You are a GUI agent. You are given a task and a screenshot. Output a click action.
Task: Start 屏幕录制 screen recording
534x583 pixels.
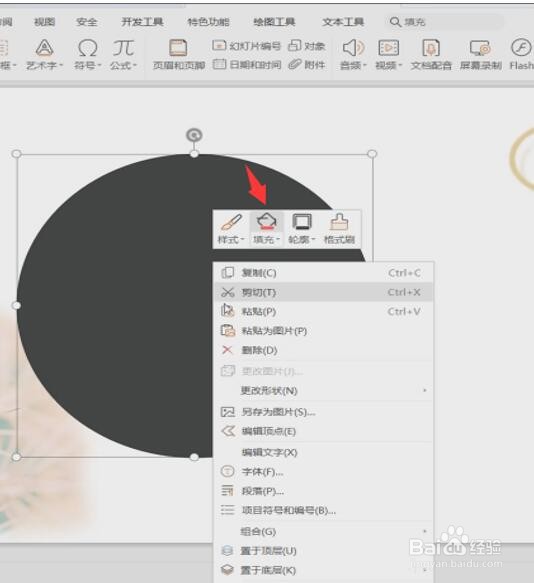click(480, 54)
